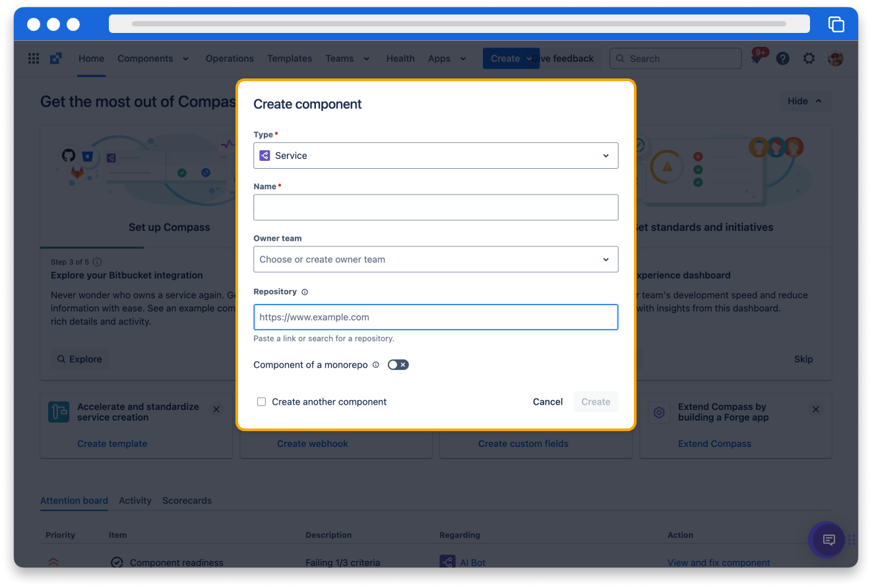The image size is (872, 588).
Task: Click the browser address bar
Action: click(459, 24)
